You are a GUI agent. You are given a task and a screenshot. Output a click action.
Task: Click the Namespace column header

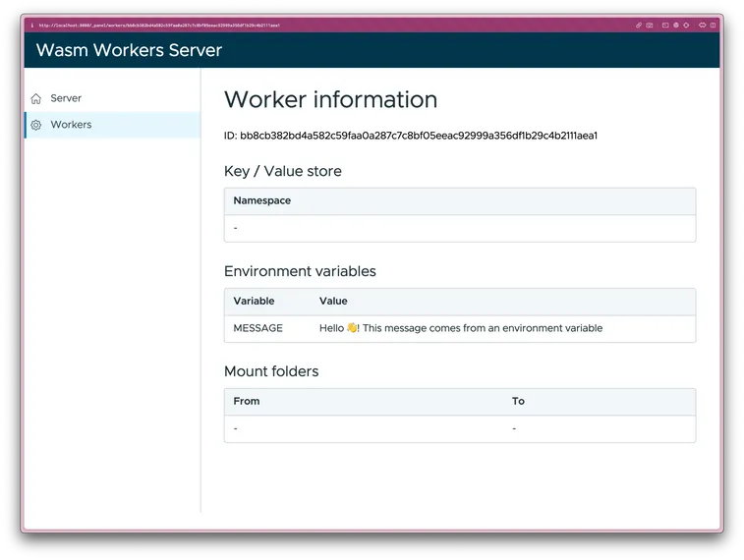[x=261, y=200]
